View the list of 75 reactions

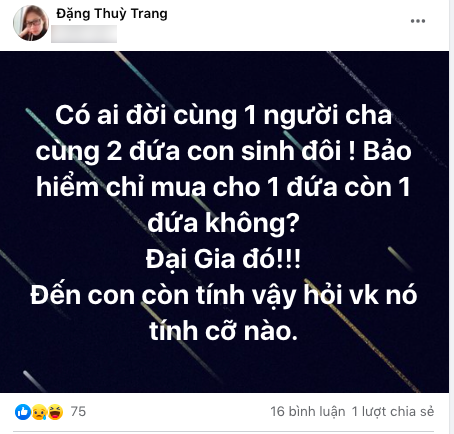click(78, 412)
